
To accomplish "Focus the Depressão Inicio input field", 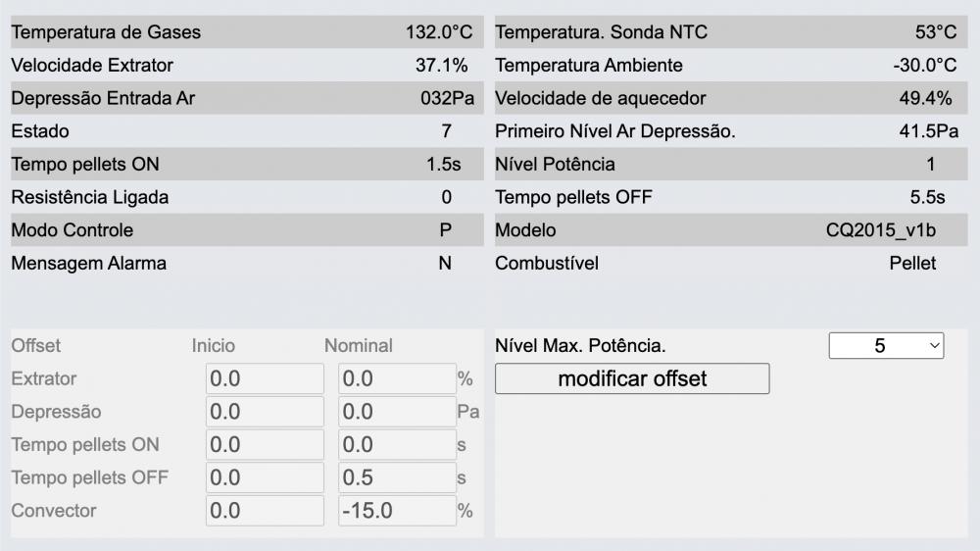I will pos(265,412).
